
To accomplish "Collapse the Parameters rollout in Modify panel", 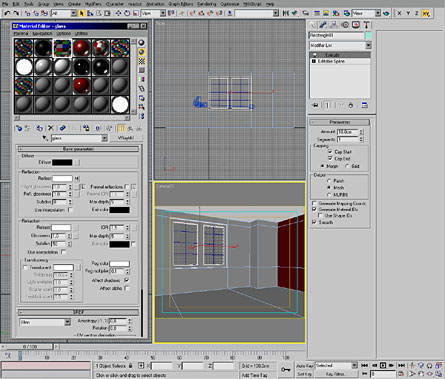I will pyautogui.click(x=339, y=122).
